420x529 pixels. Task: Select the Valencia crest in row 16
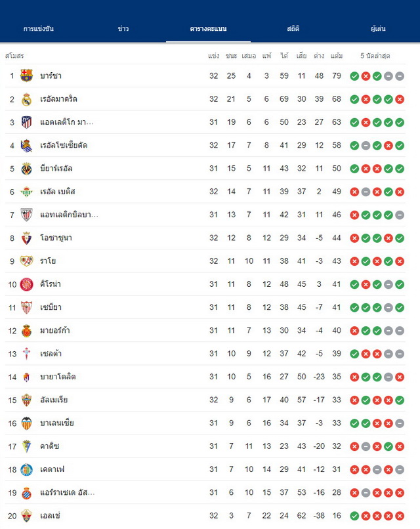26,423
